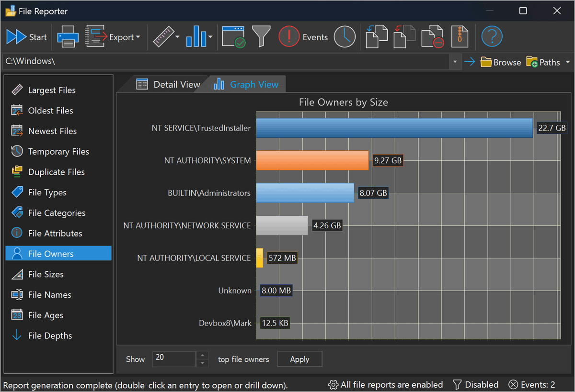575x392 pixels.
Task: Start the file scan
Action: point(26,37)
